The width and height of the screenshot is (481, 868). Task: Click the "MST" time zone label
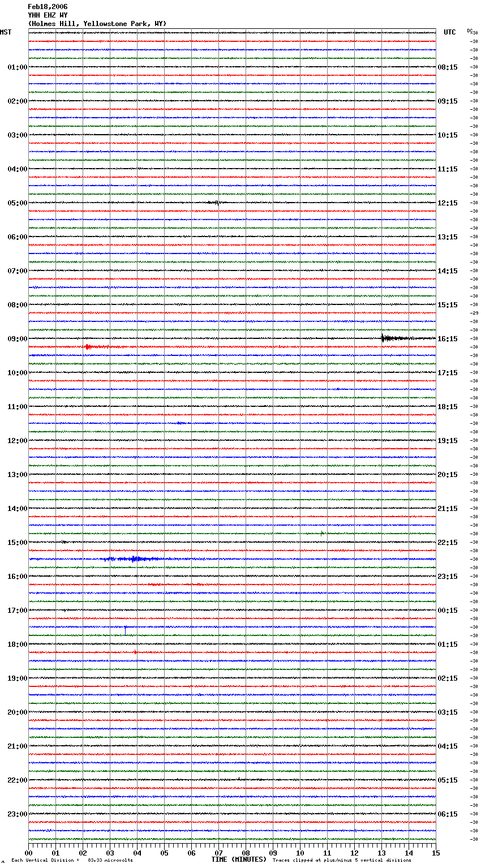[6, 32]
